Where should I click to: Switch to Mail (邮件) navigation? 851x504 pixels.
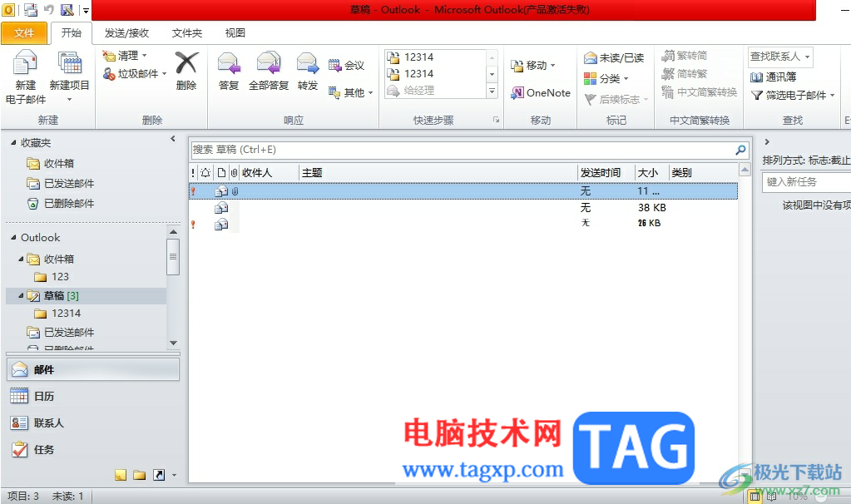(x=93, y=369)
